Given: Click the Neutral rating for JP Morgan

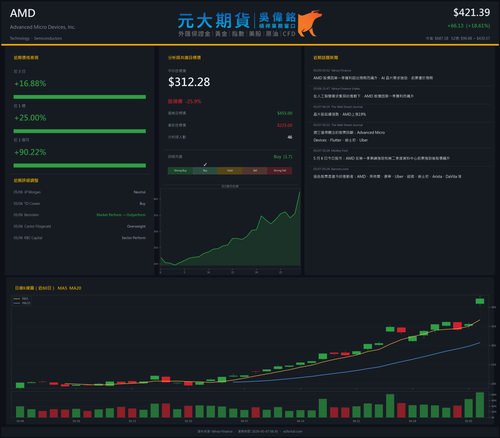Looking at the screenshot, I should click(140, 192).
